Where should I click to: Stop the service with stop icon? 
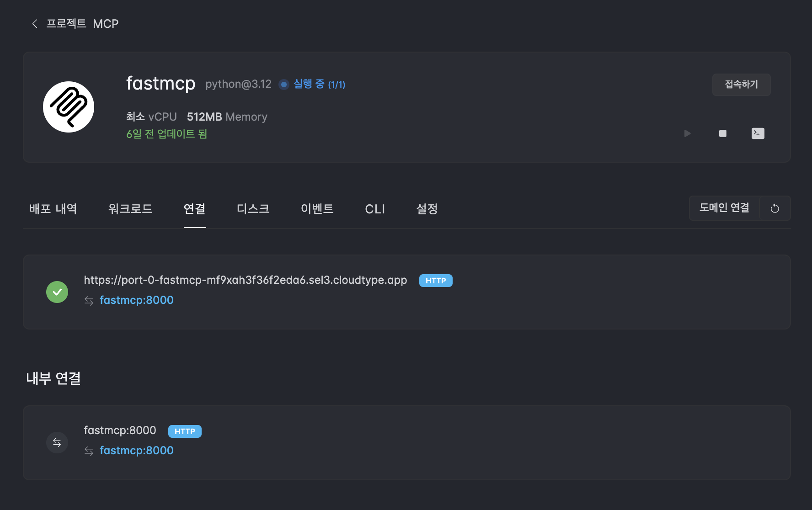point(722,133)
